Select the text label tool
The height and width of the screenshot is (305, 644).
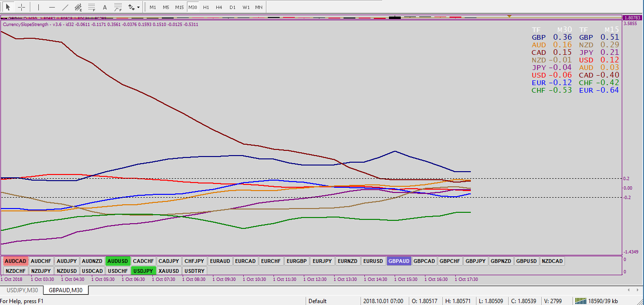105,7
